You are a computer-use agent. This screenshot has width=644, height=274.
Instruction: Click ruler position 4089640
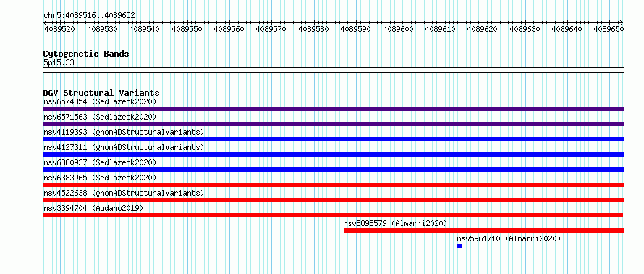coord(567,29)
